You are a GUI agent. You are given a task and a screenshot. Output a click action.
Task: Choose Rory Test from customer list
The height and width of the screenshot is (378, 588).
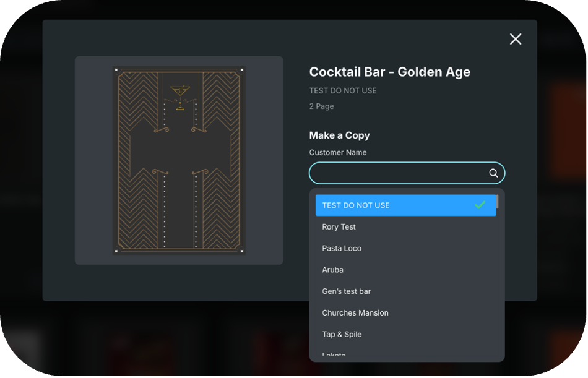click(406, 227)
